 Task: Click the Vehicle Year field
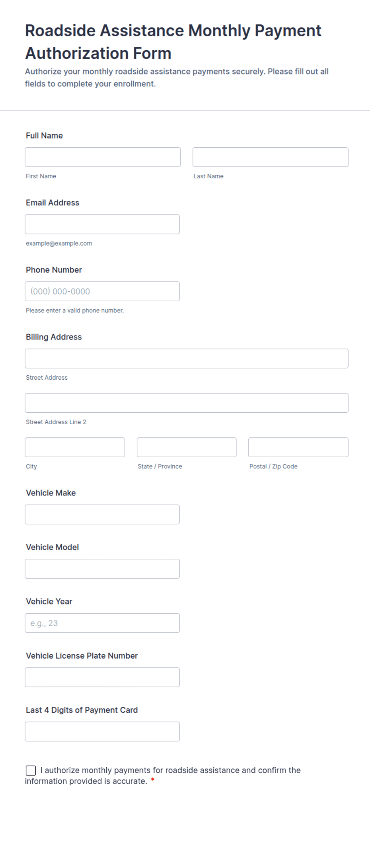click(102, 623)
